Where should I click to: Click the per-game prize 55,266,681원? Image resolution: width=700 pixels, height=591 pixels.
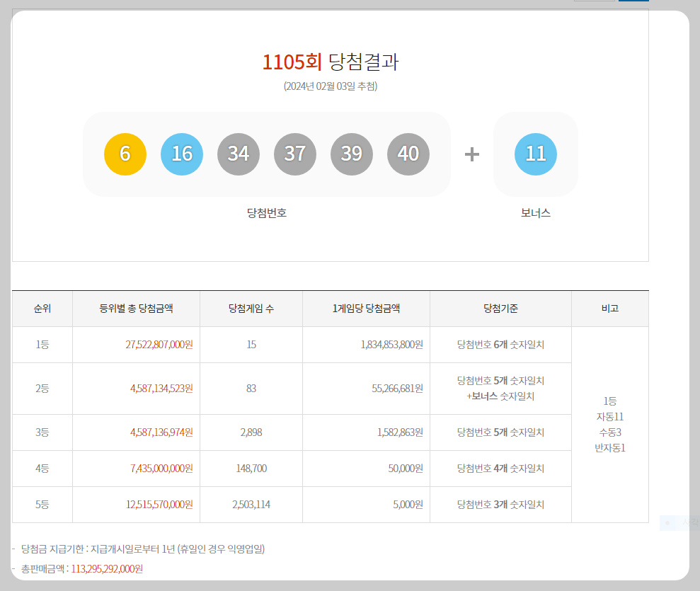[x=397, y=389]
